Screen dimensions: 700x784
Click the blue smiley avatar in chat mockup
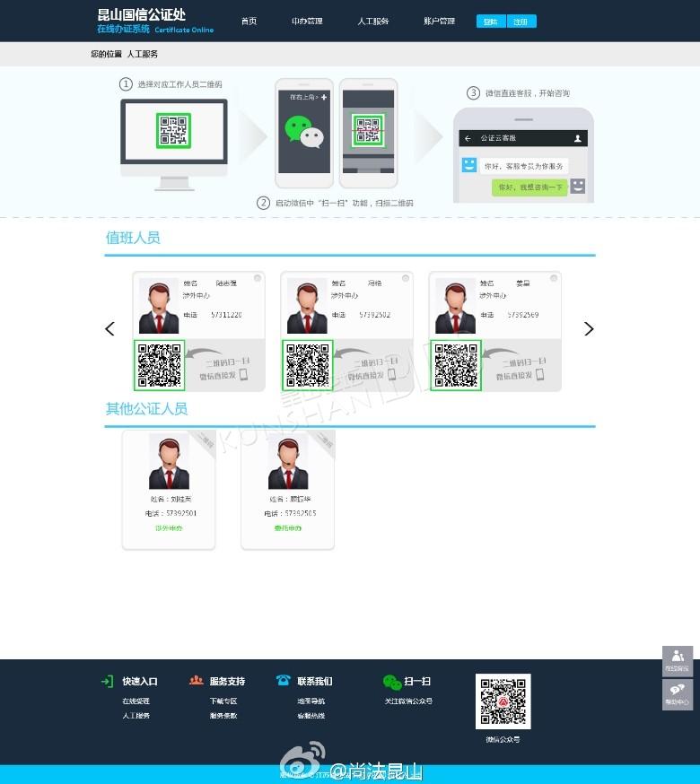point(468,164)
